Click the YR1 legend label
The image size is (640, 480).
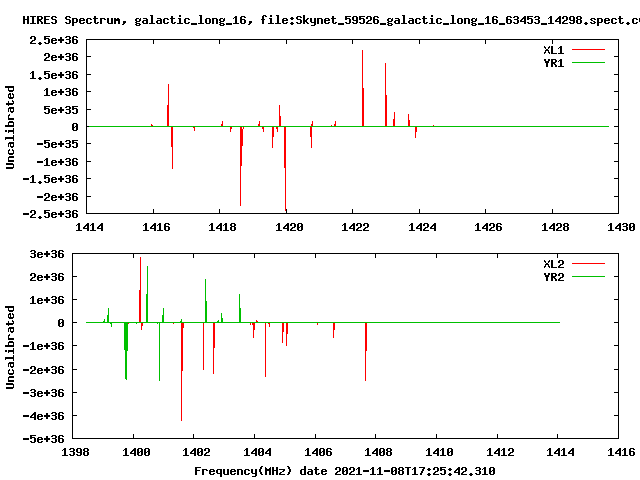coord(553,63)
